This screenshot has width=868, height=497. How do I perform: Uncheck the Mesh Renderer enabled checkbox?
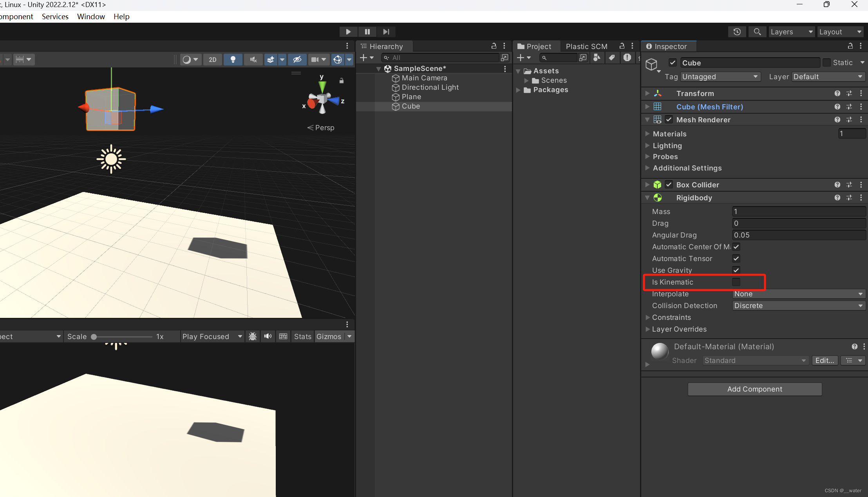coord(669,120)
